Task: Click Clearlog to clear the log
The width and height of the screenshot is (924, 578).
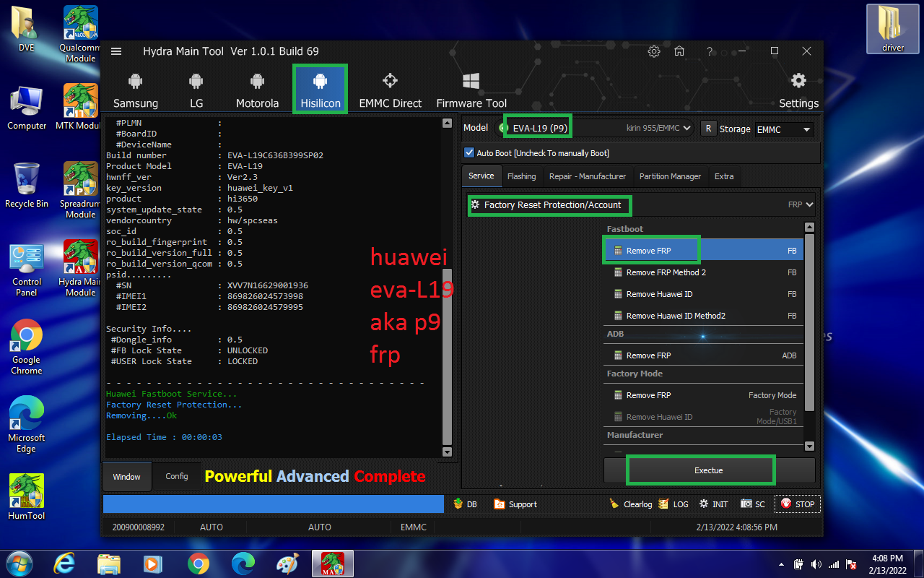Action: 631,504
